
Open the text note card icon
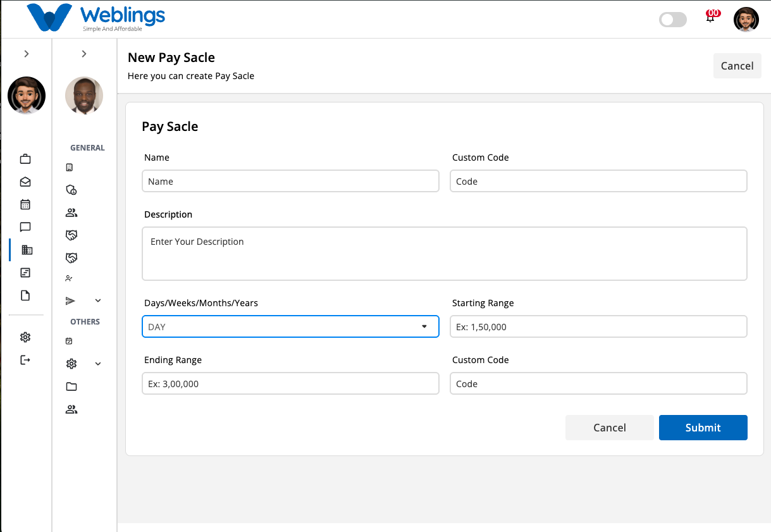point(25,273)
